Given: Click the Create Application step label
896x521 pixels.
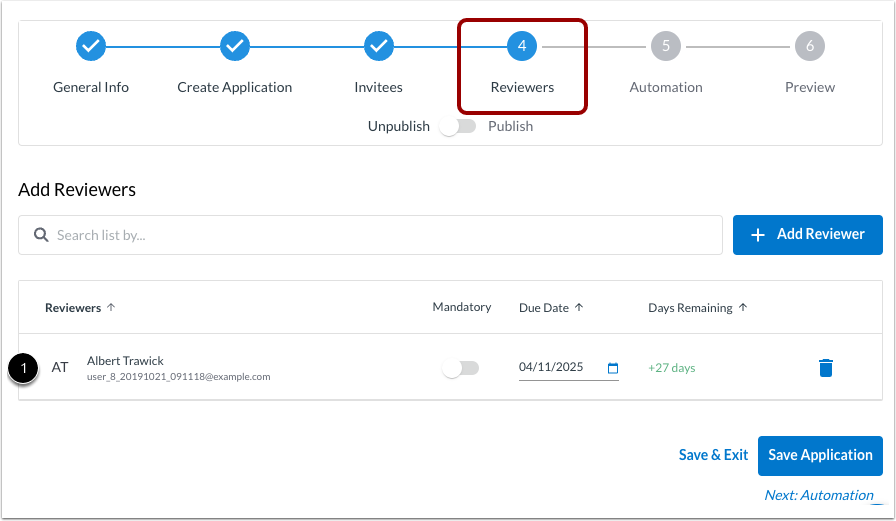Looking at the screenshot, I should point(234,87).
